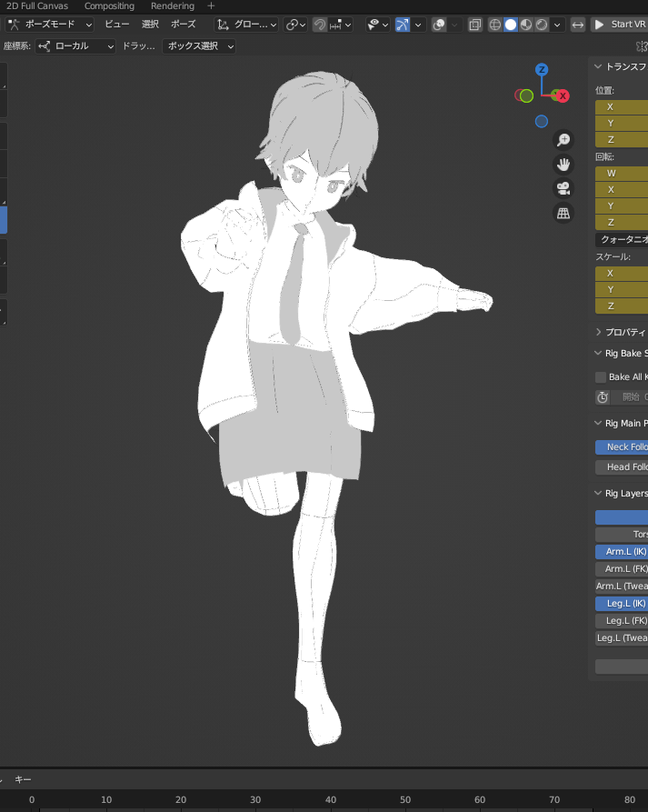The height and width of the screenshot is (812, 648).
Task: Open the gizmo options dropdown arrow
Action: point(418,25)
